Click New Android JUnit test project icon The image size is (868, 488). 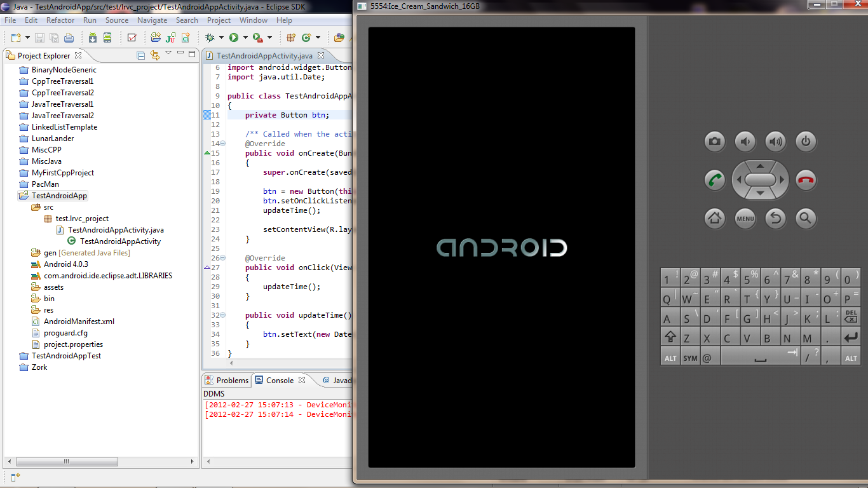coord(171,37)
